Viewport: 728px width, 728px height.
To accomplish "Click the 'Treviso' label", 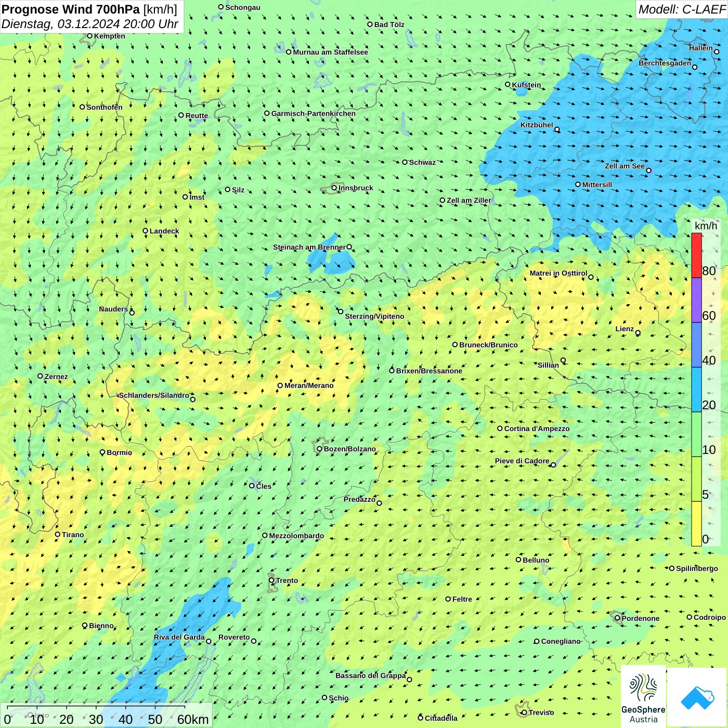I will (x=541, y=712).
